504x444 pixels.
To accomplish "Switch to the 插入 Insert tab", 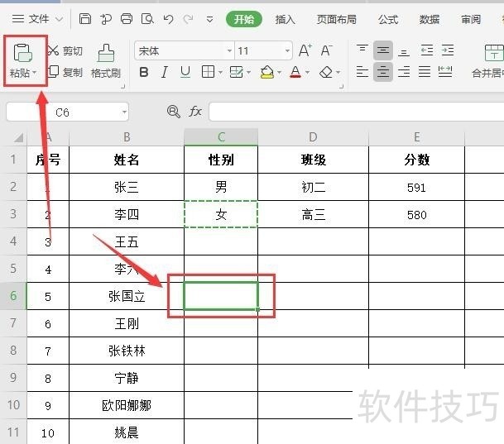I will [286, 20].
